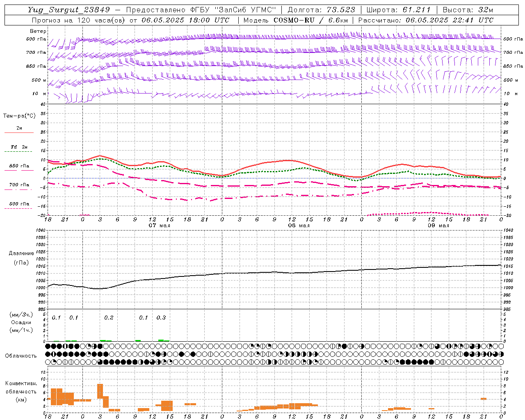Click the Тем-ра(°C) axis title
525x420 pixels.
[x=19, y=116]
